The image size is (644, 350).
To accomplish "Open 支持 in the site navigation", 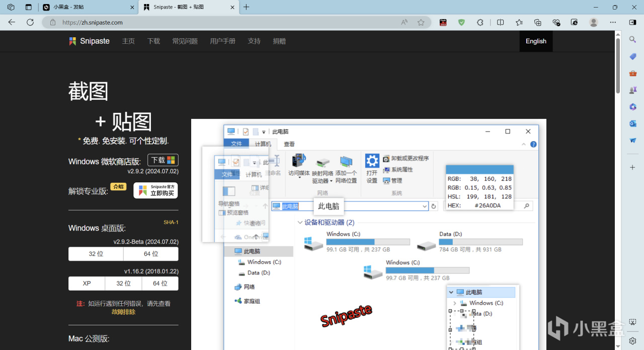I will coord(254,41).
